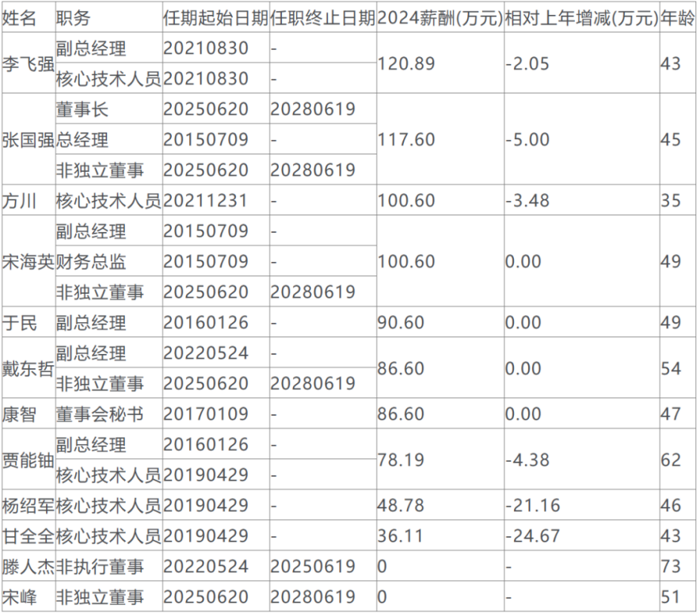Viewport: 700px width, 616px height.
Task: Click the end date 20250619
Action: pos(313,566)
